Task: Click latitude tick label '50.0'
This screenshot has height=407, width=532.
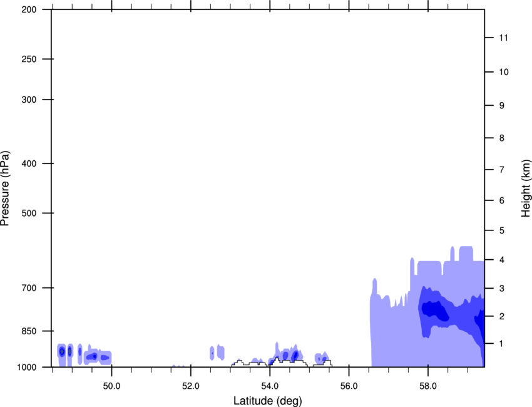Action: click(111, 386)
